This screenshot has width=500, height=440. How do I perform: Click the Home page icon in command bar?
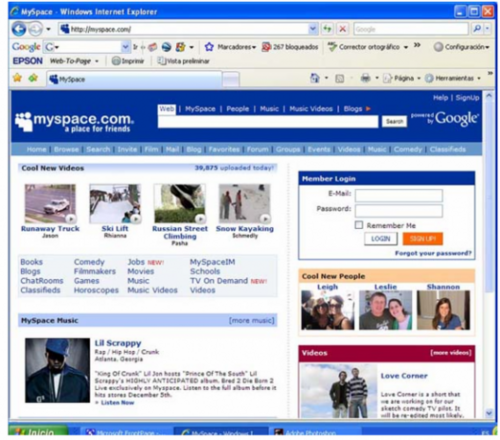[x=315, y=78]
